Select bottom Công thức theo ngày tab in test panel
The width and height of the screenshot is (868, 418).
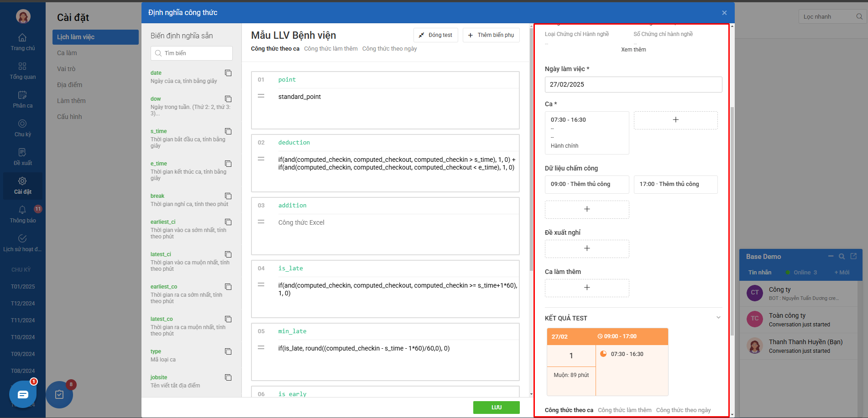(684, 410)
